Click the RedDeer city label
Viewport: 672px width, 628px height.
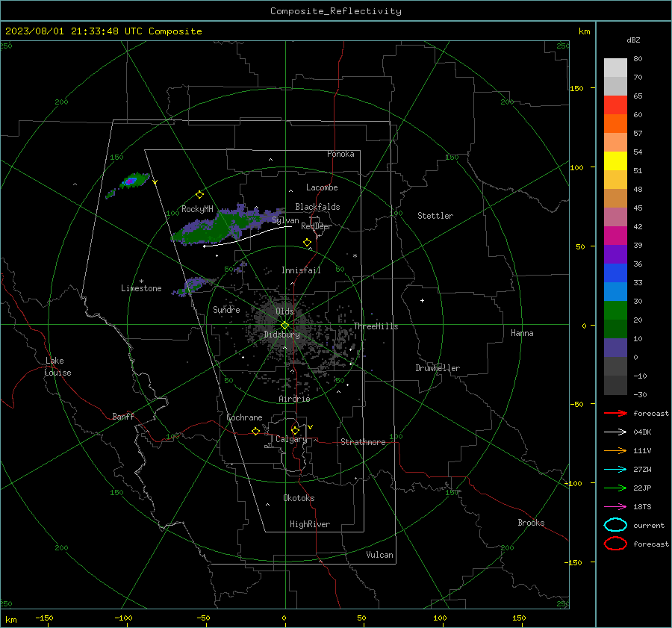point(317,226)
